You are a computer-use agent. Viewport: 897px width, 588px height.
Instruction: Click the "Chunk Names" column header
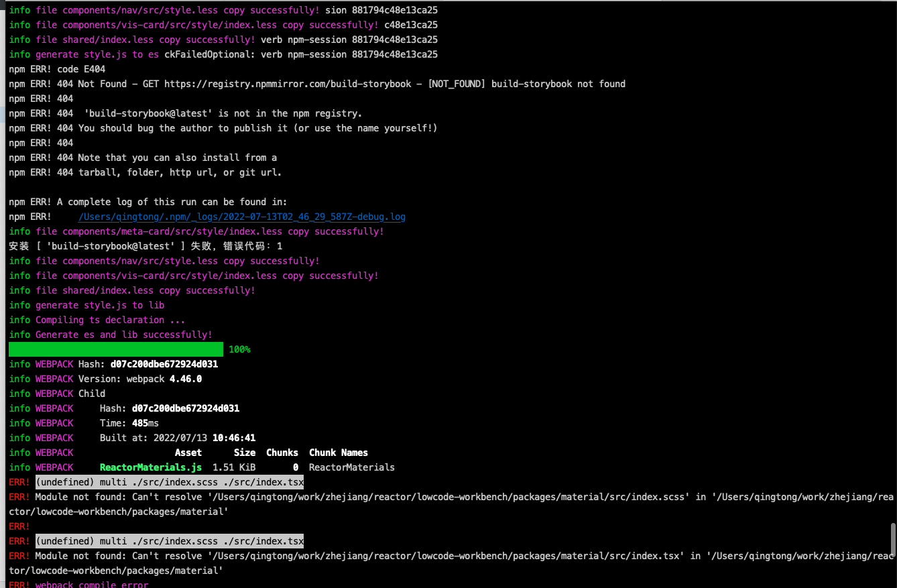(x=339, y=453)
